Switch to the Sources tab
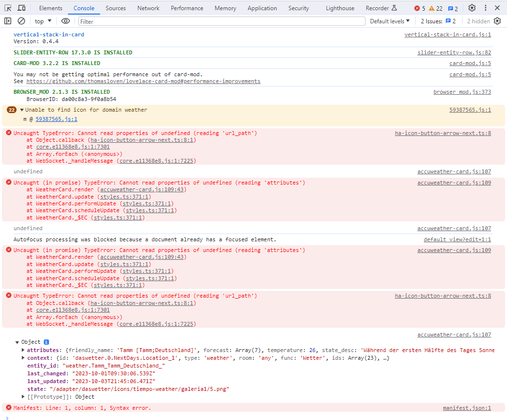The height and width of the screenshot is (420, 507). (x=115, y=8)
